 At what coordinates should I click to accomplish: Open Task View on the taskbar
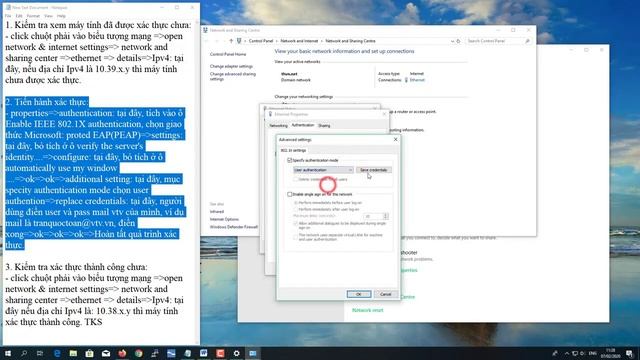pyautogui.click(x=40, y=353)
